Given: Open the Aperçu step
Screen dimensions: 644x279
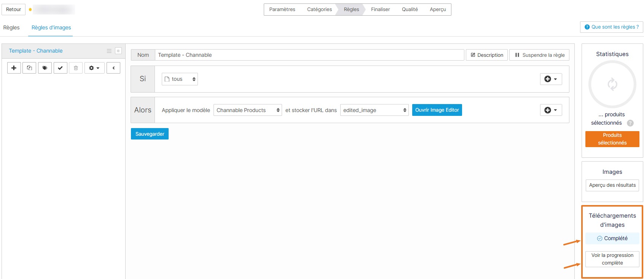Looking at the screenshot, I should [438, 10].
